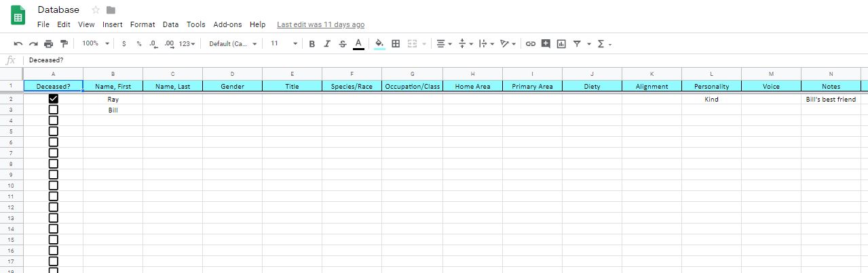This screenshot has height=273, width=868.
Task: Open the fill color picker
Action: click(379, 43)
